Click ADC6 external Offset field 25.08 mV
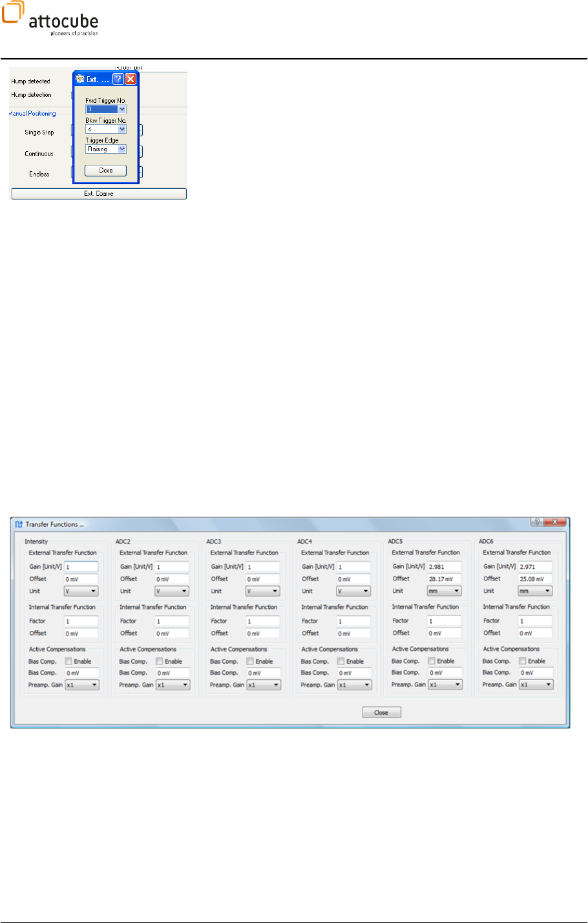 [x=535, y=578]
